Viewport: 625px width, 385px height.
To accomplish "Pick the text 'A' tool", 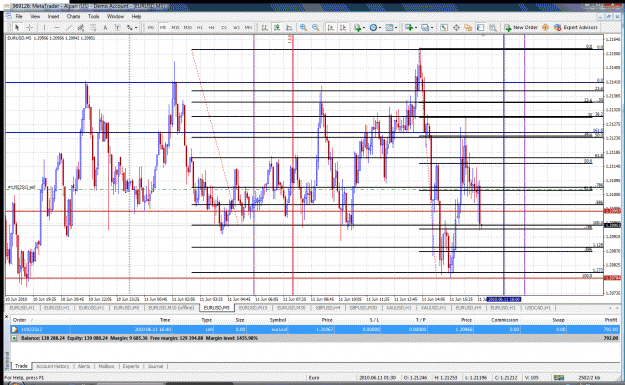I will 105,28.
